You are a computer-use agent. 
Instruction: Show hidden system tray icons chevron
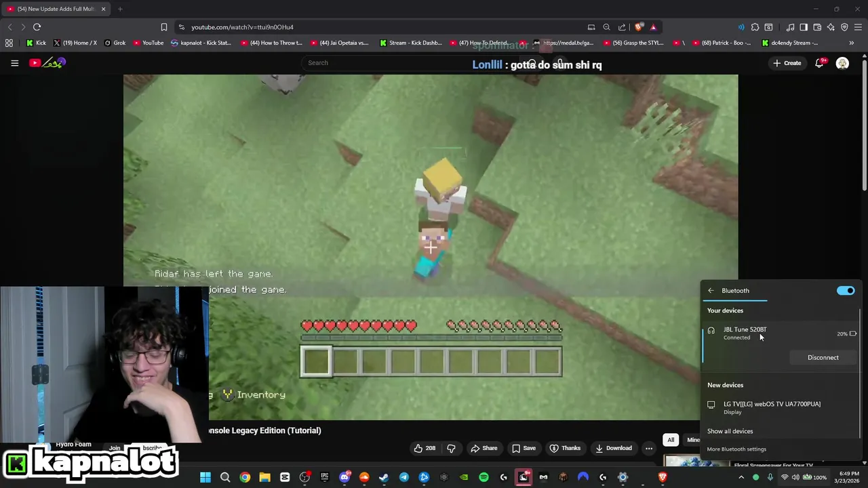click(741, 477)
